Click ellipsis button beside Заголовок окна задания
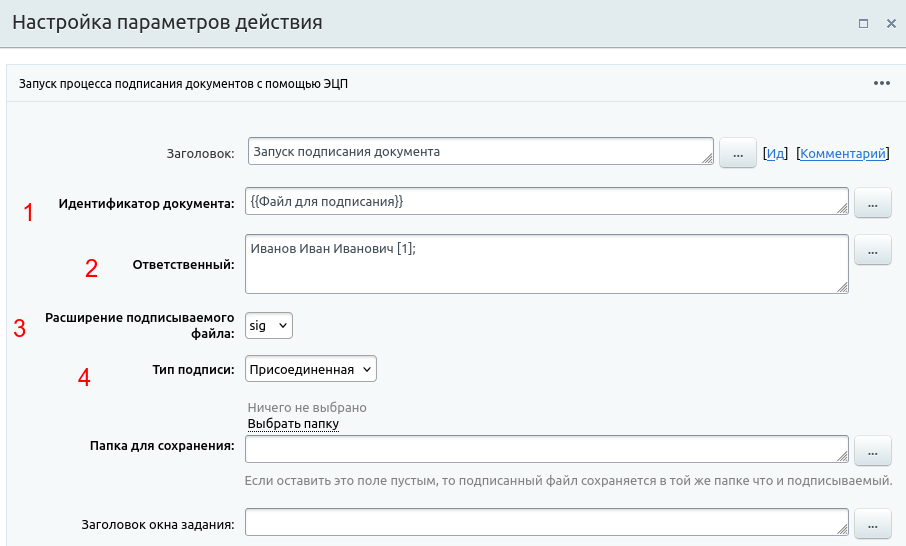The width and height of the screenshot is (906, 546). 872,524
